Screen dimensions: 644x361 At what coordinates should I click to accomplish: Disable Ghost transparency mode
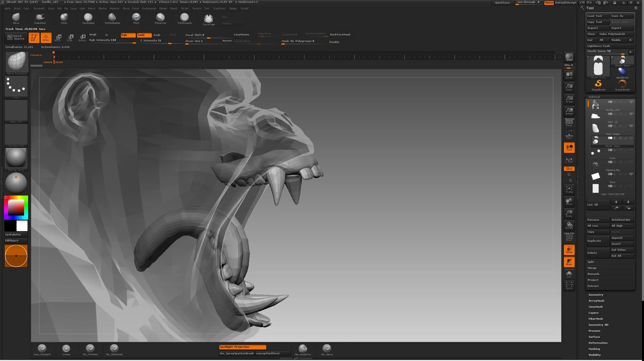[x=569, y=262]
